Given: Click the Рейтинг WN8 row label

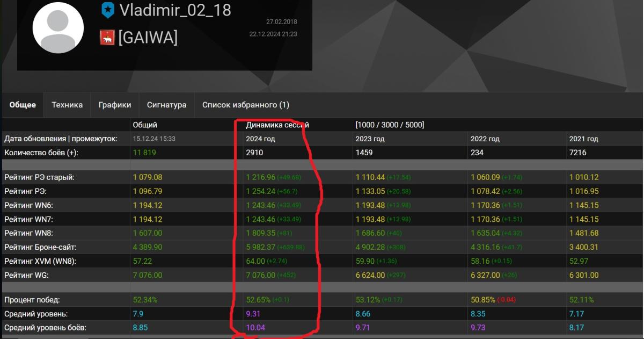Looking at the screenshot, I should click(x=28, y=233).
